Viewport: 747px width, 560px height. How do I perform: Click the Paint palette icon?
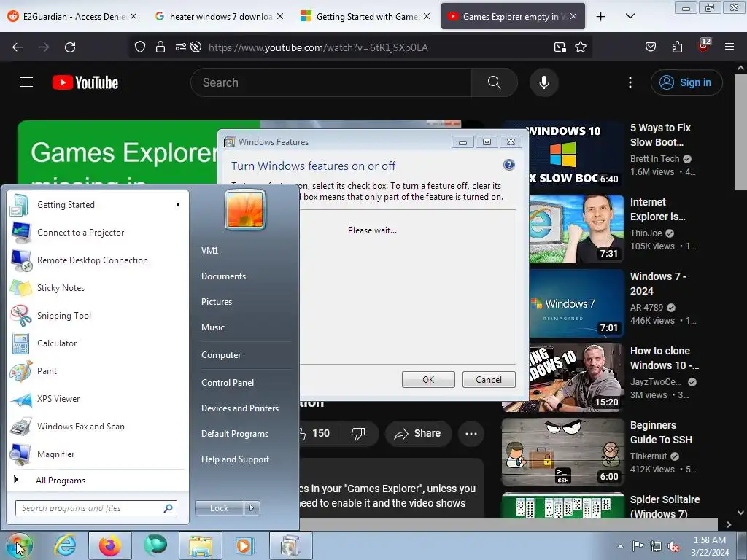[21, 371]
